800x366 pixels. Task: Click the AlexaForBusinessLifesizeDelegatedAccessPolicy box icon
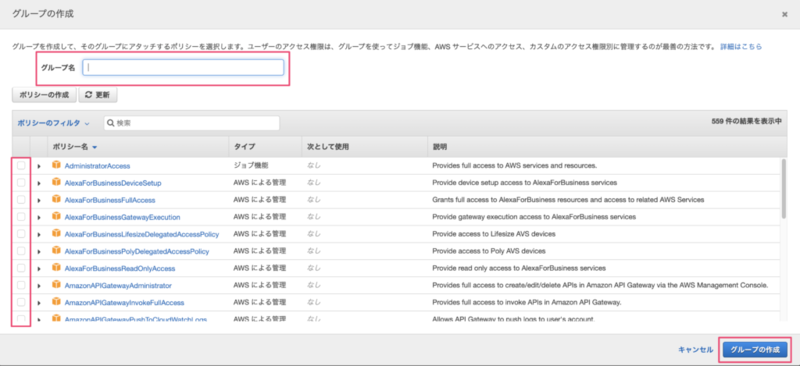(x=56, y=234)
